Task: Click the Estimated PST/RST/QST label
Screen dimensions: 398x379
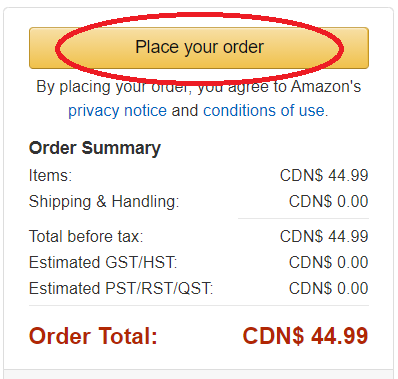Action: coord(121,288)
